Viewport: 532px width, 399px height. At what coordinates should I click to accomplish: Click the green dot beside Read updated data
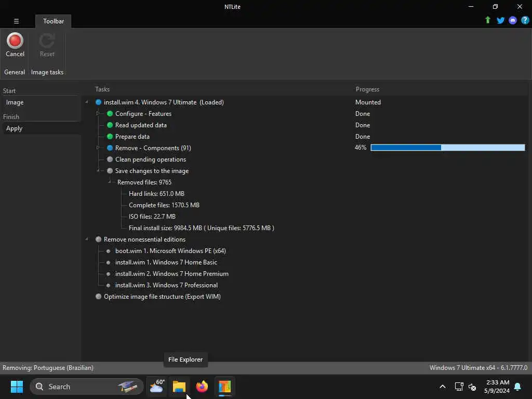point(110,125)
